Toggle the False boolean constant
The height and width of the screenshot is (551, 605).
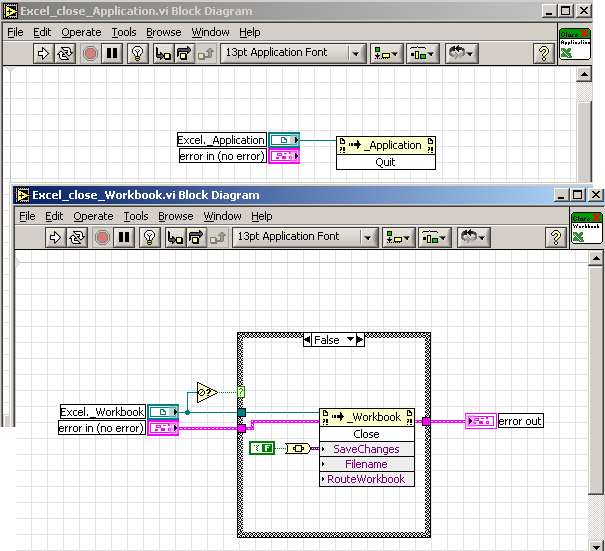pyautogui.click(x=262, y=448)
